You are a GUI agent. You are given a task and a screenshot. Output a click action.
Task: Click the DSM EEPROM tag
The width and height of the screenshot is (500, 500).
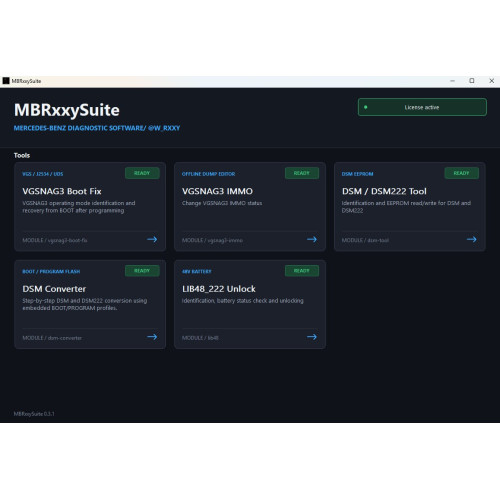tap(357, 174)
